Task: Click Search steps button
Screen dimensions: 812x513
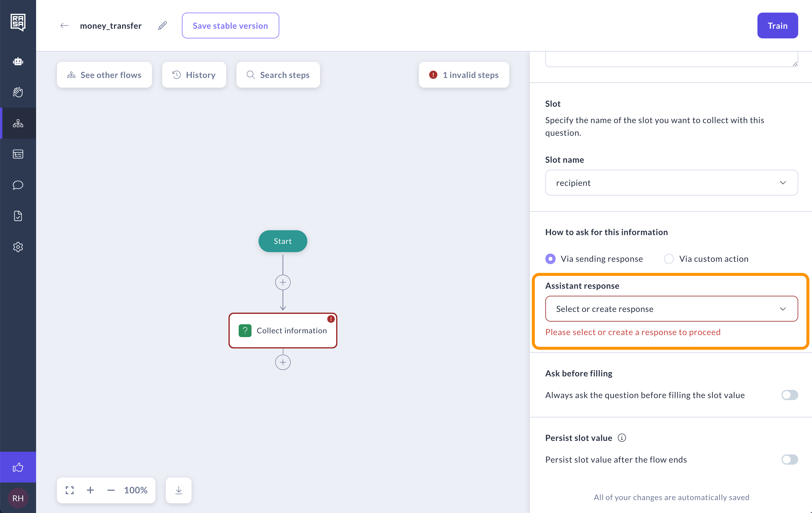Action: tap(278, 75)
